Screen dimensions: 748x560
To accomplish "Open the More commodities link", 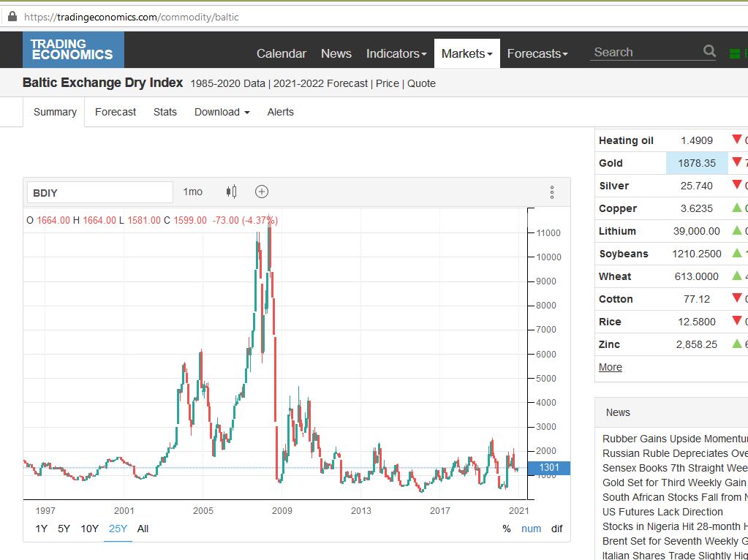I will click(610, 366).
